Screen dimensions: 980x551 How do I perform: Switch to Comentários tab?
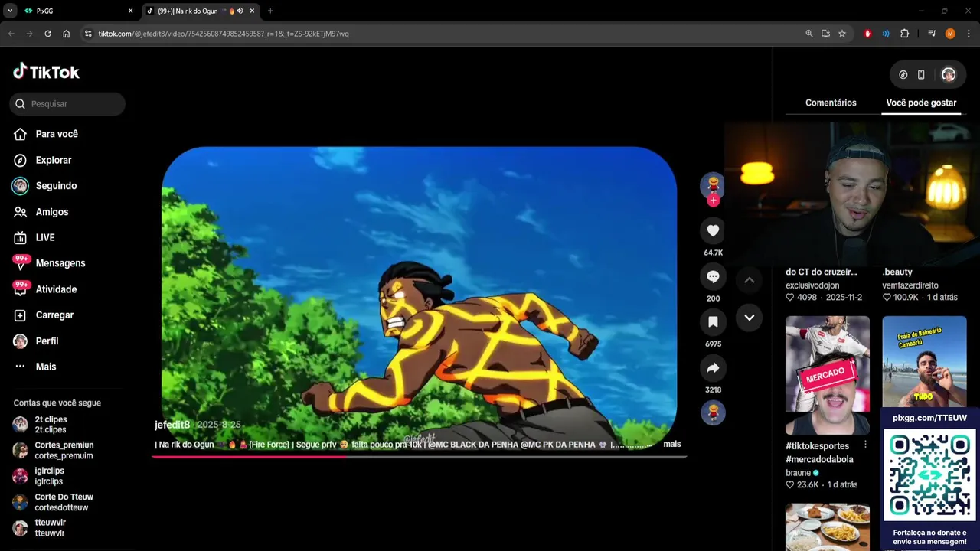(831, 103)
